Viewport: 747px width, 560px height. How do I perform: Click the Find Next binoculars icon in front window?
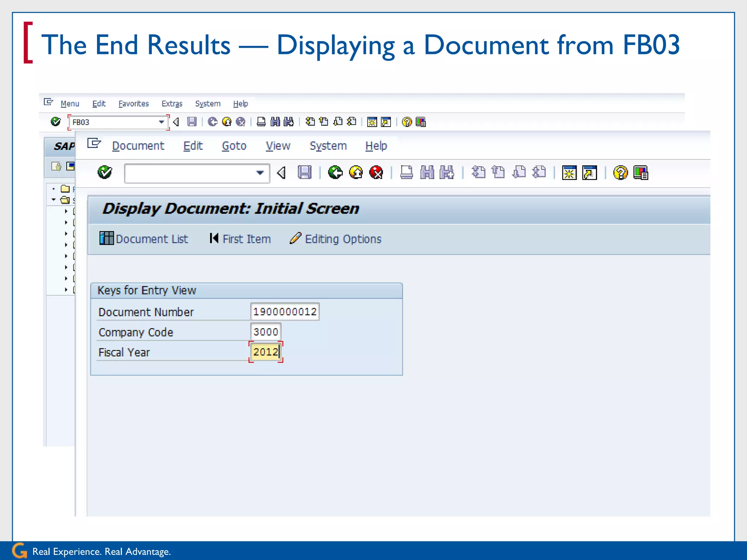tap(447, 172)
